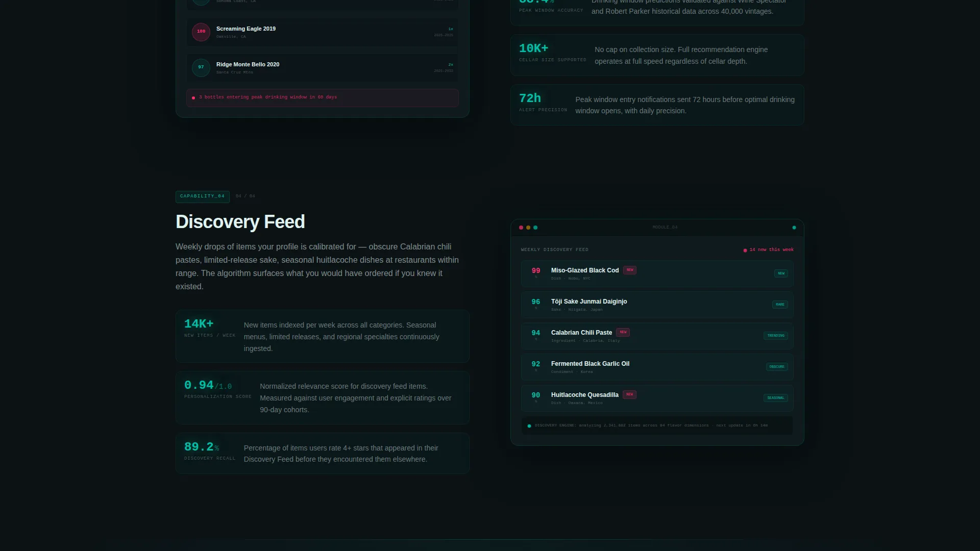Click the 10K+ cellar size supported stat

click(657, 55)
